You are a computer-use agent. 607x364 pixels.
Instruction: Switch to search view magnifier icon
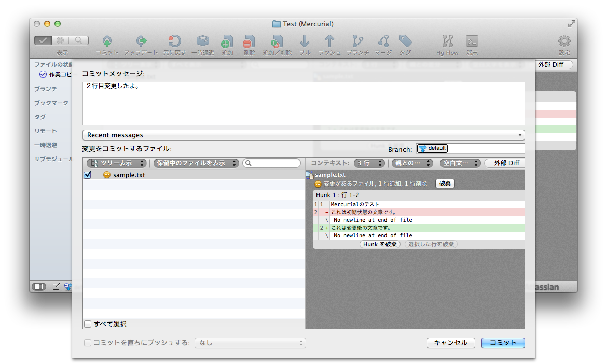click(78, 40)
